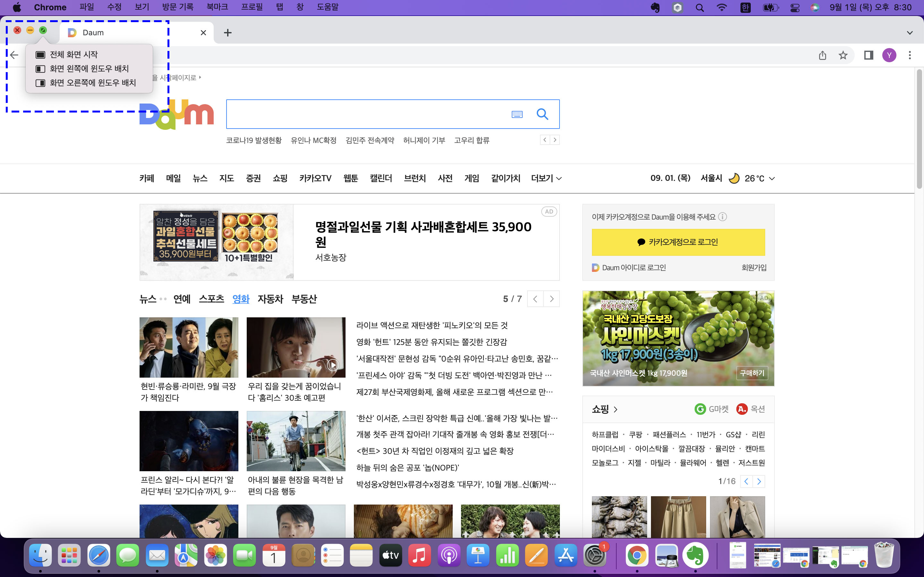Click the search magnifier icon in Daum
The height and width of the screenshot is (577, 924).
pos(542,114)
